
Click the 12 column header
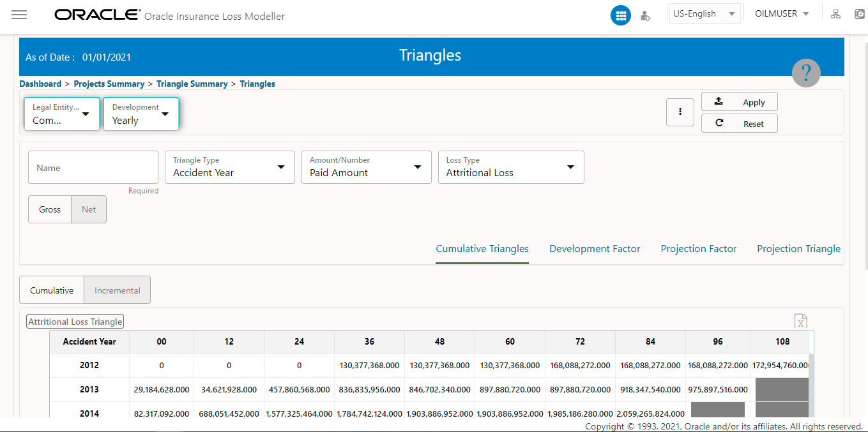pyautogui.click(x=229, y=341)
